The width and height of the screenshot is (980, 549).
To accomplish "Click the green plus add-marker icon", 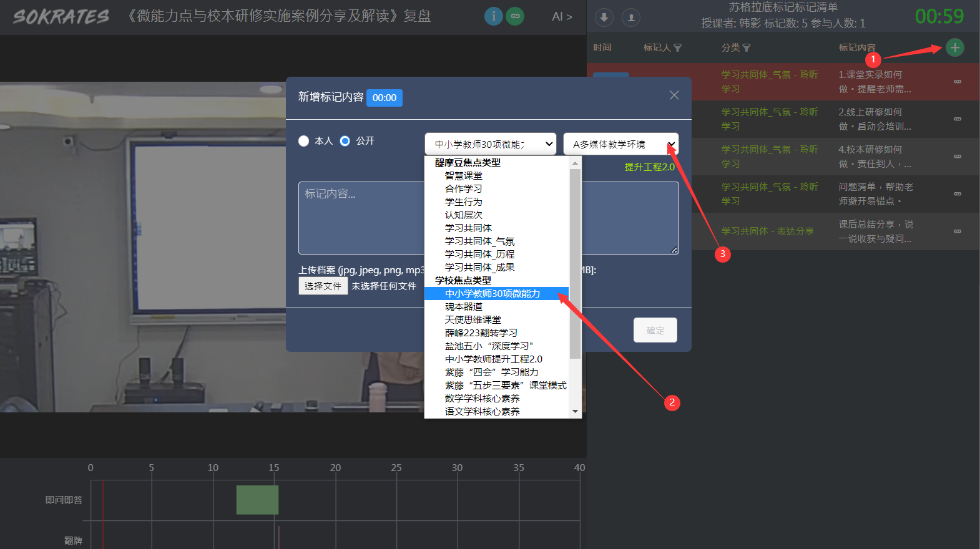I will pos(954,47).
